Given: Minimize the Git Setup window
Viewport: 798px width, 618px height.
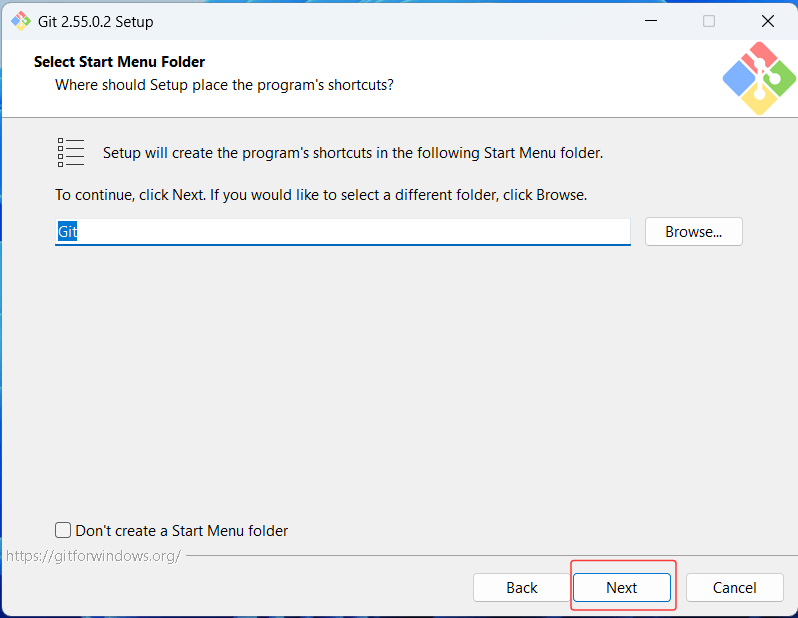Looking at the screenshot, I should pos(651,21).
